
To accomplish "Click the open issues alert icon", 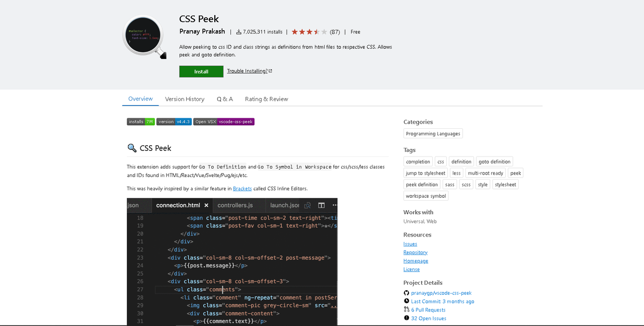I will click(x=407, y=318).
